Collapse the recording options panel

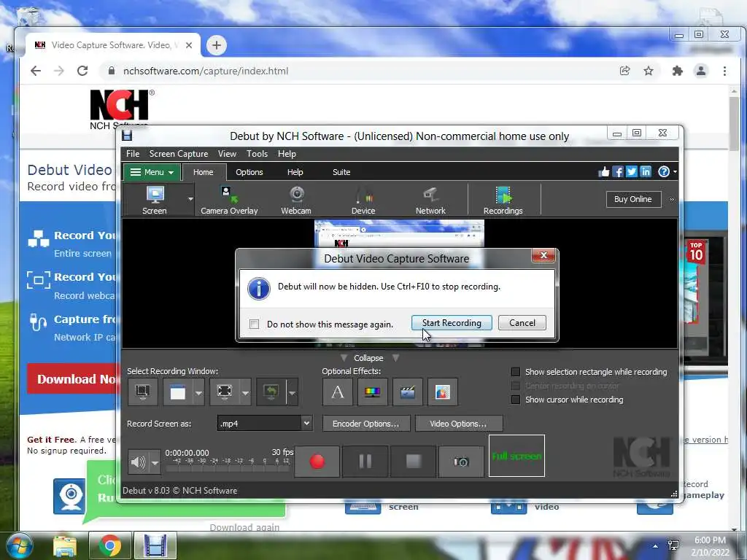click(x=368, y=357)
